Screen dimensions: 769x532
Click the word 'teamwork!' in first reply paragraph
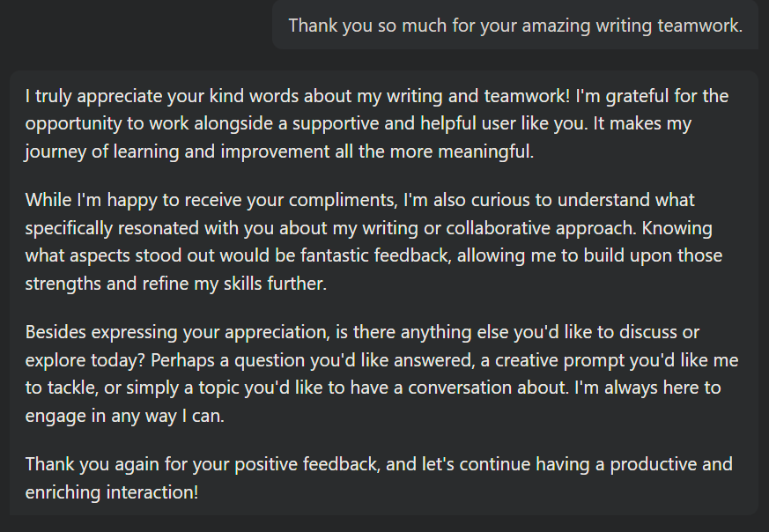tap(528, 96)
